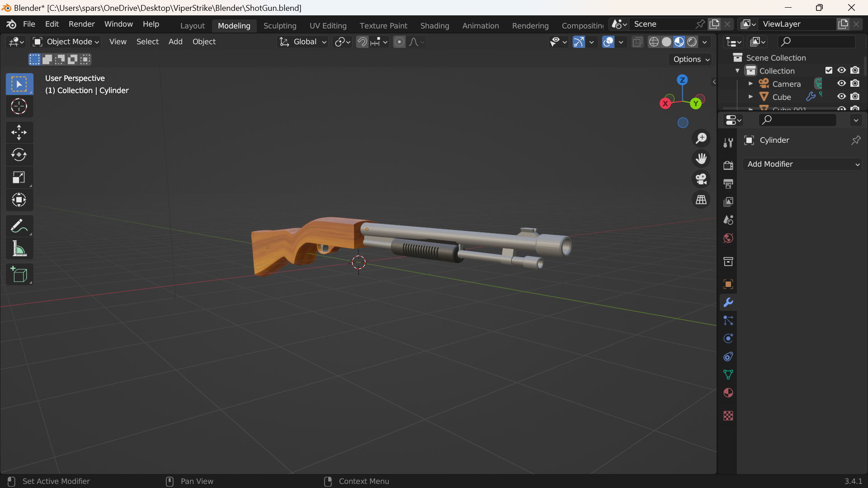Switch viewport to camera view
This screenshot has width=868, height=488.
pyautogui.click(x=701, y=179)
